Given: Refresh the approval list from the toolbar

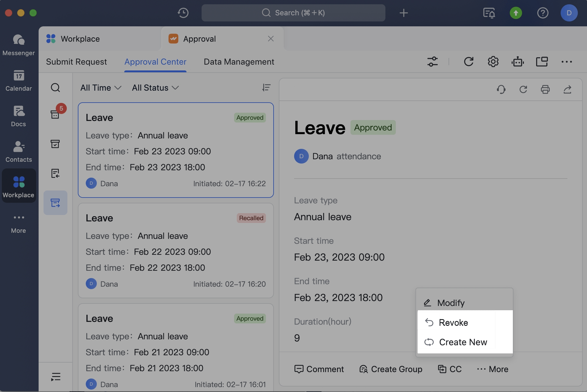Looking at the screenshot, I should tap(469, 62).
